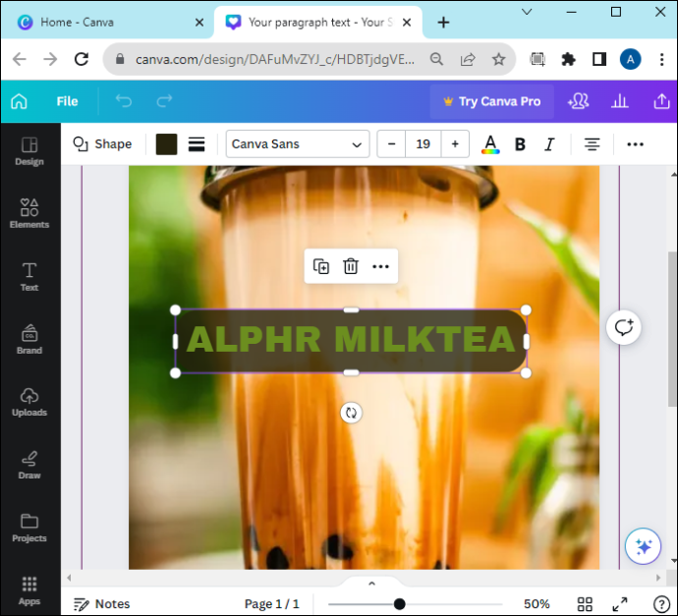Toggle bold text formatting
The width and height of the screenshot is (678, 616).
pos(520,144)
